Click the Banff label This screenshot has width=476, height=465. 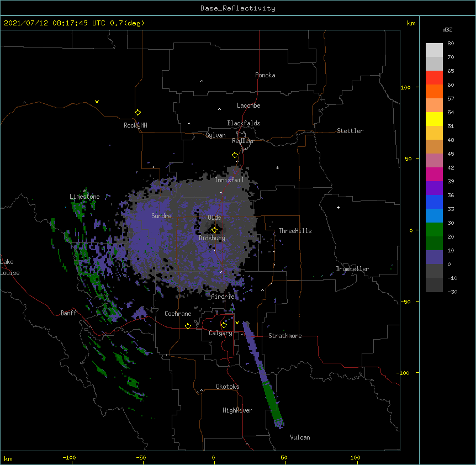coord(68,313)
